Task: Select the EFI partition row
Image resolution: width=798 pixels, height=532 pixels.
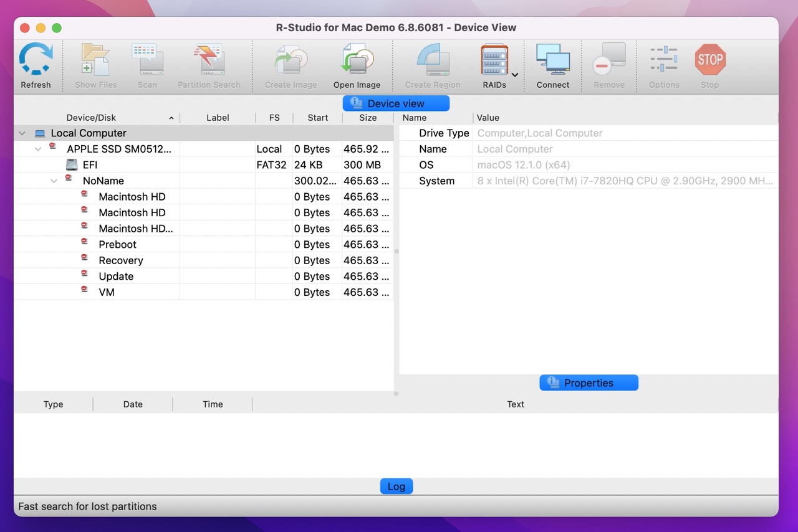Action: [204, 165]
